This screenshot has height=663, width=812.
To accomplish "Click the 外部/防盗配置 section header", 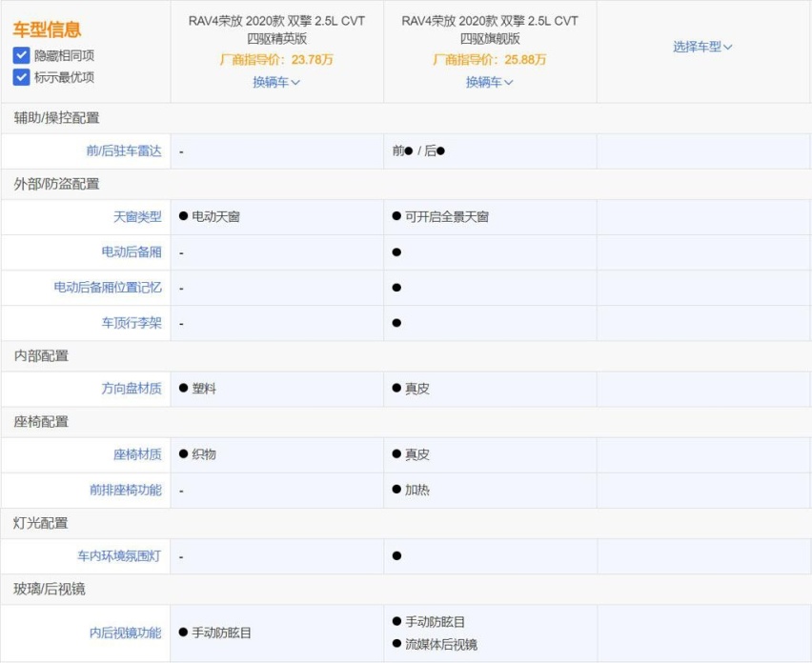I will coord(56,184).
